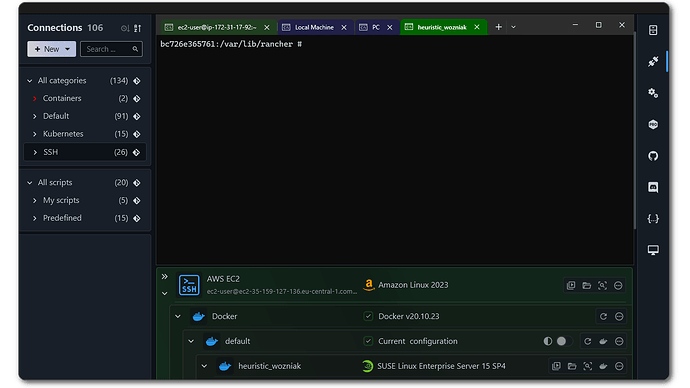
Task: Add a new terminal tab with plus
Action: (498, 27)
